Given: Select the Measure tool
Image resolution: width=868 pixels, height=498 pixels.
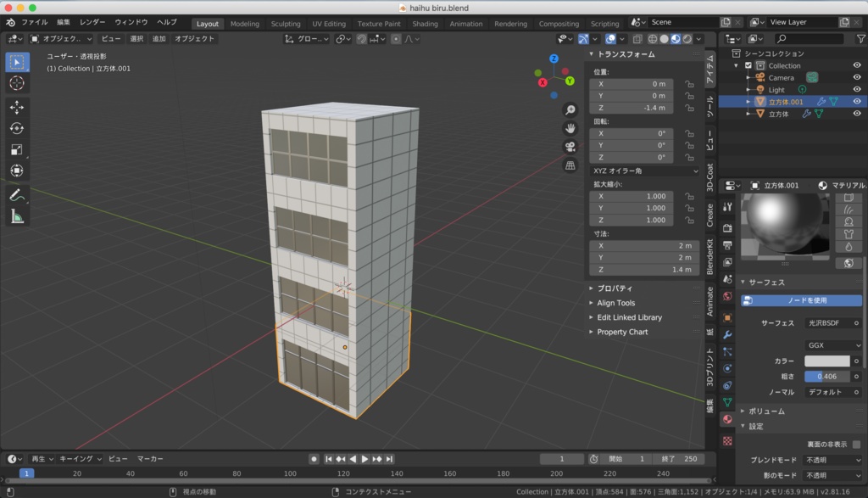Looking at the screenshot, I should [17, 216].
